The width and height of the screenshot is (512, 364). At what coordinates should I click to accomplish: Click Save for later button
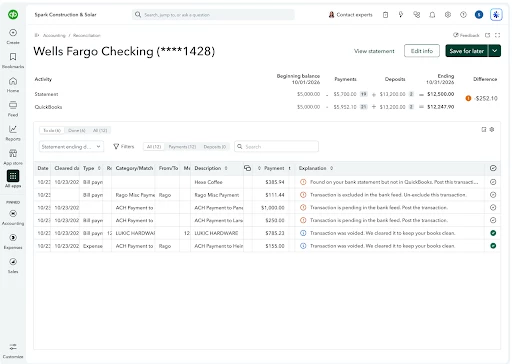tap(467, 51)
